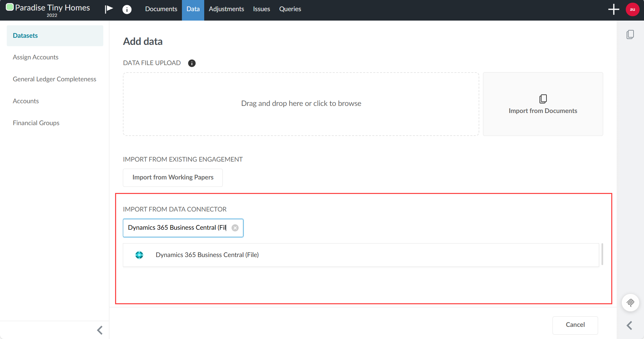Image resolution: width=644 pixels, height=339 pixels.
Task: Open the au user profile avatar
Action: click(x=633, y=9)
